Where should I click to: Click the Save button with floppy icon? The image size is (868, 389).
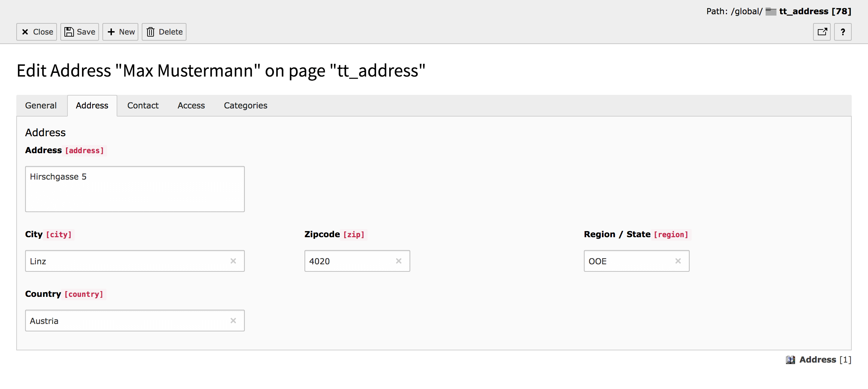[x=80, y=32]
